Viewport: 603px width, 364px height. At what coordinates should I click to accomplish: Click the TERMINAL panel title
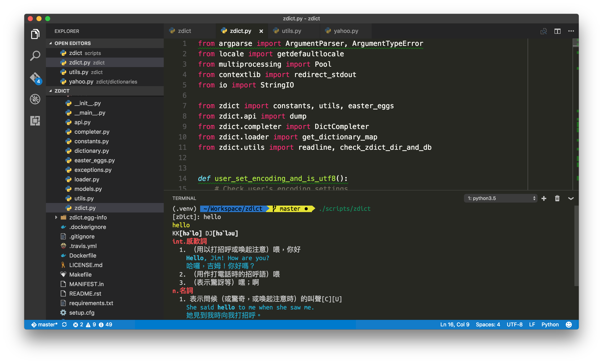point(184,198)
